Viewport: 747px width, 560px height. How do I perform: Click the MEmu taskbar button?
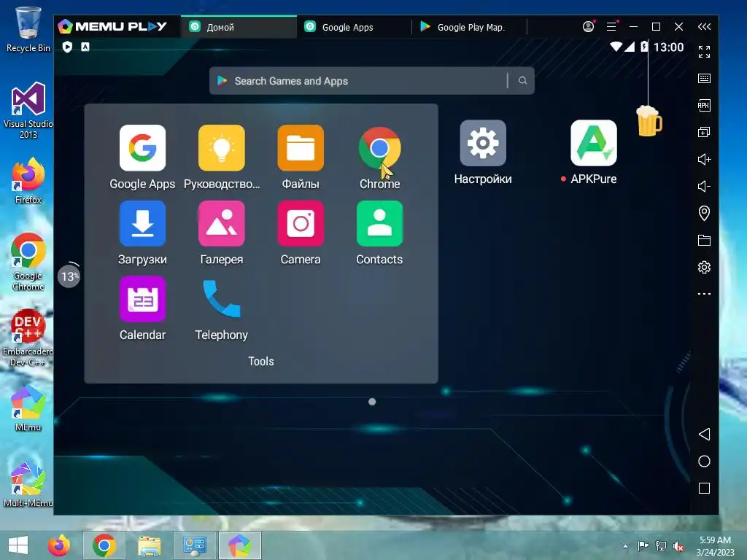click(x=239, y=545)
